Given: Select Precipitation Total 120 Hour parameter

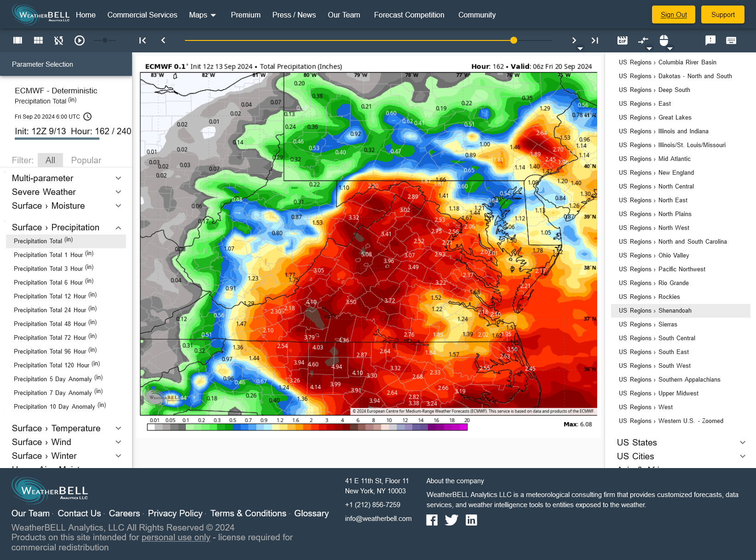Looking at the screenshot, I should point(66,365).
